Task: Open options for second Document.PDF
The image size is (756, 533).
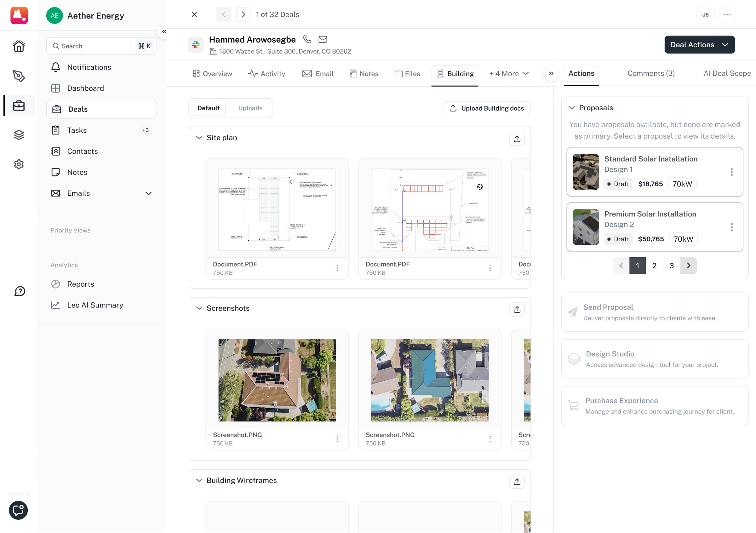Action: pyautogui.click(x=490, y=268)
